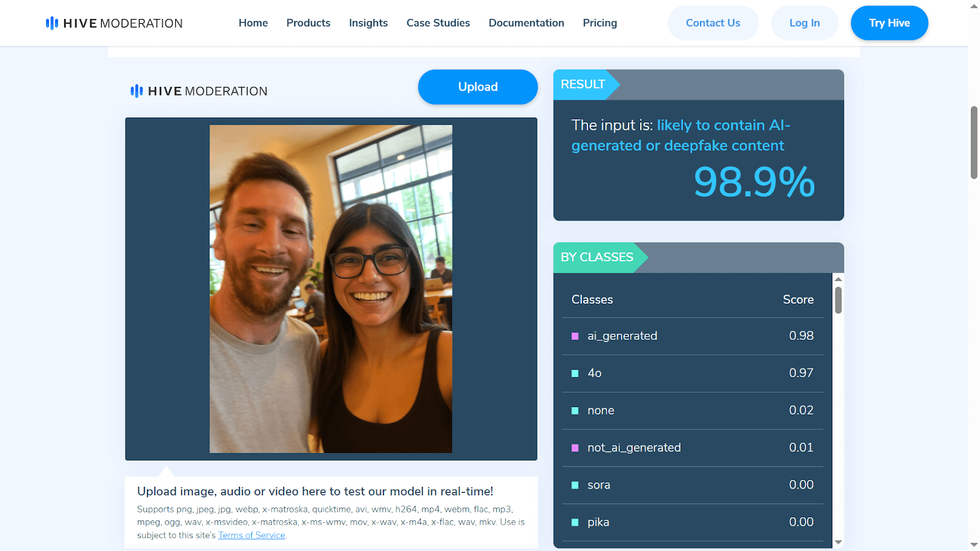Select the ai_generated class label

pos(622,336)
